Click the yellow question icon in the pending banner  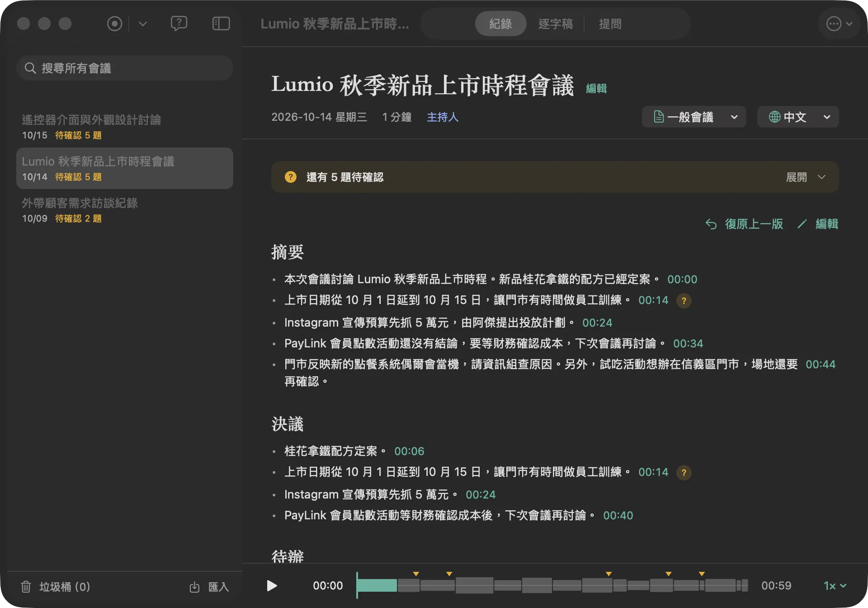coord(291,177)
